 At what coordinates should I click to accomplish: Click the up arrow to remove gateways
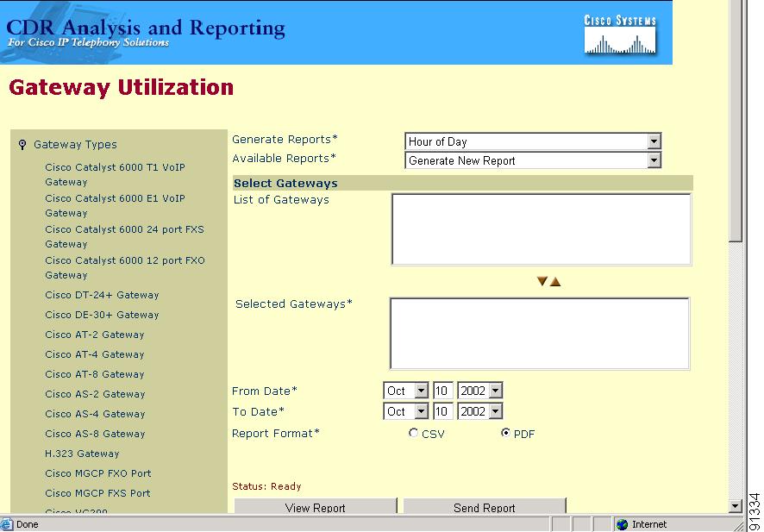(555, 282)
